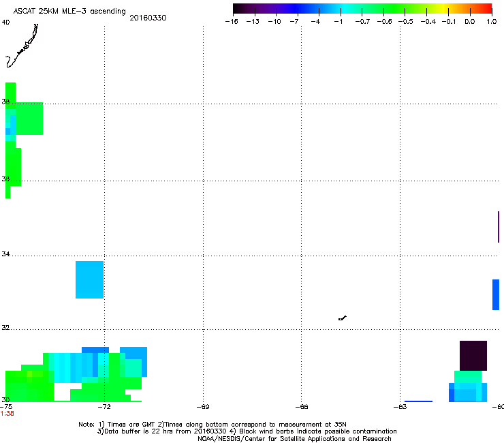
Task: Click the light blue rectangle near -72
Action: coord(89,279)
